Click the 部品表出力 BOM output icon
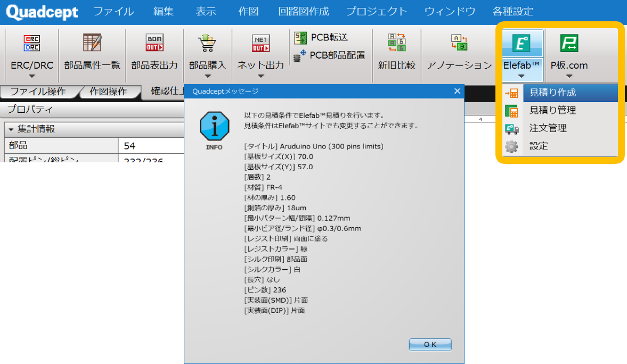627x364 pixels. 154,43
